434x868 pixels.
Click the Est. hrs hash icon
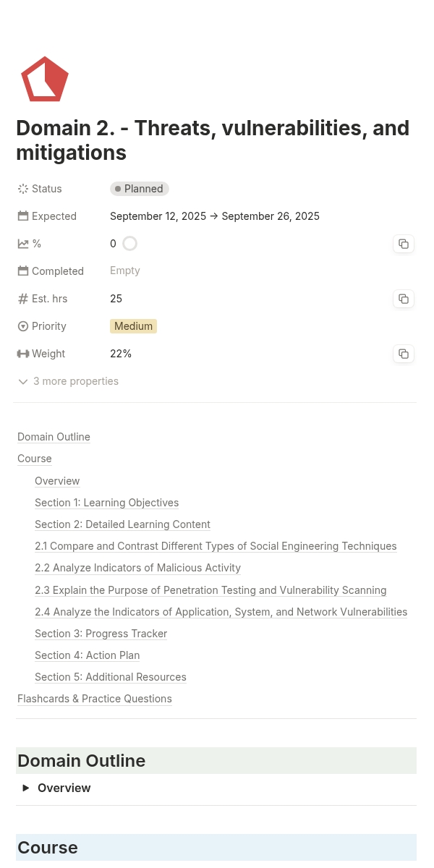23,299
